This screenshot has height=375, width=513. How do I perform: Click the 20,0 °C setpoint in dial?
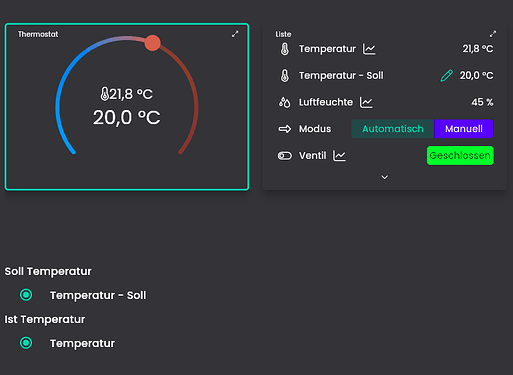tap(127, 117)
